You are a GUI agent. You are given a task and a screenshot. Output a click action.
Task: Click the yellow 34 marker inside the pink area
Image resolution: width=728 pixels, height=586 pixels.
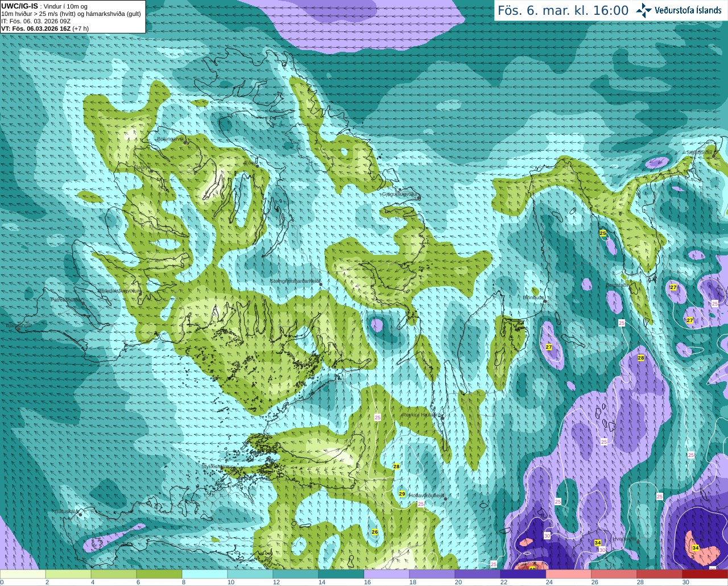(x=696, y=548)
